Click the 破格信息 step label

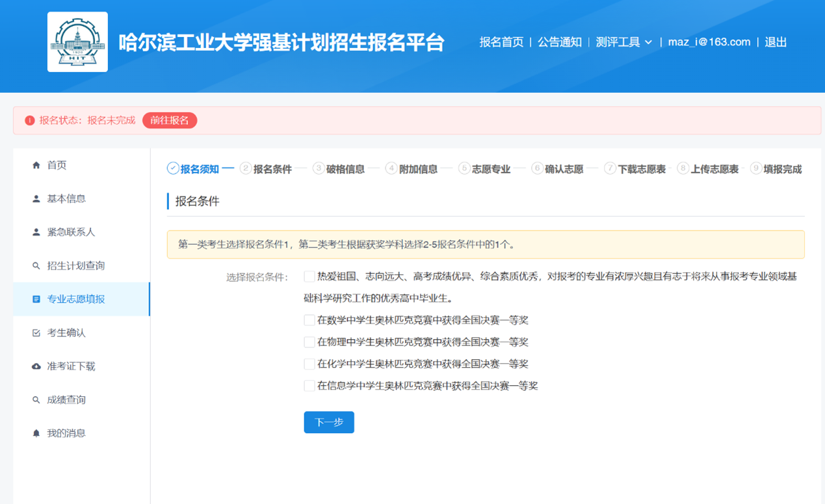(345, 169)
